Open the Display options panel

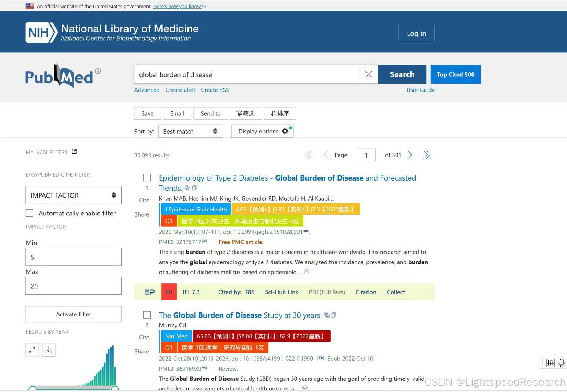point(262,131)
